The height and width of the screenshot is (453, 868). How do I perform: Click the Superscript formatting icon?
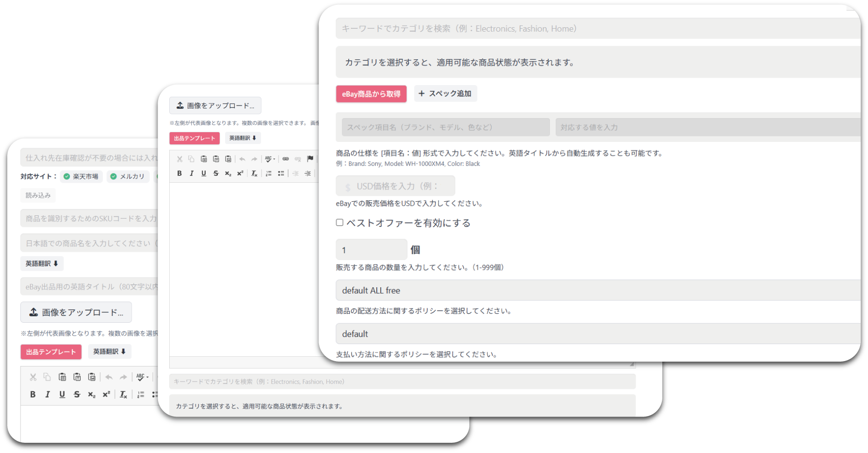239,173
